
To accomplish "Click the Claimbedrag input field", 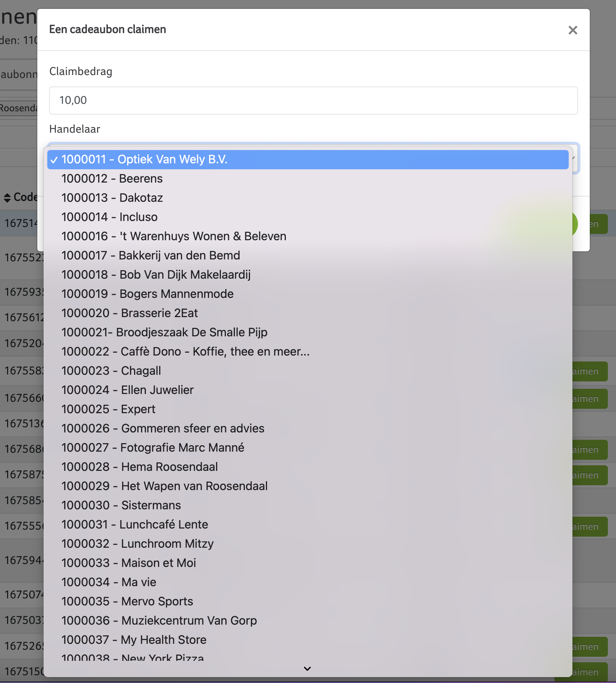I will (x=313, y=101).
